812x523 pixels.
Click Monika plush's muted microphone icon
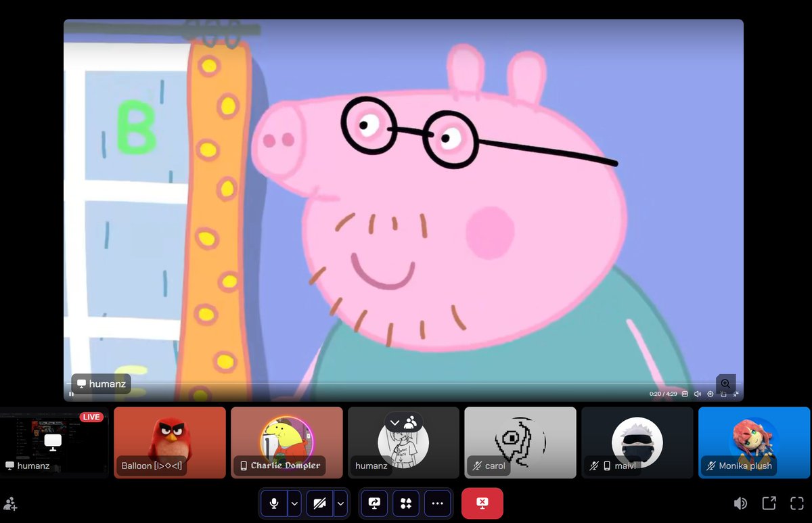pos(711,466)
